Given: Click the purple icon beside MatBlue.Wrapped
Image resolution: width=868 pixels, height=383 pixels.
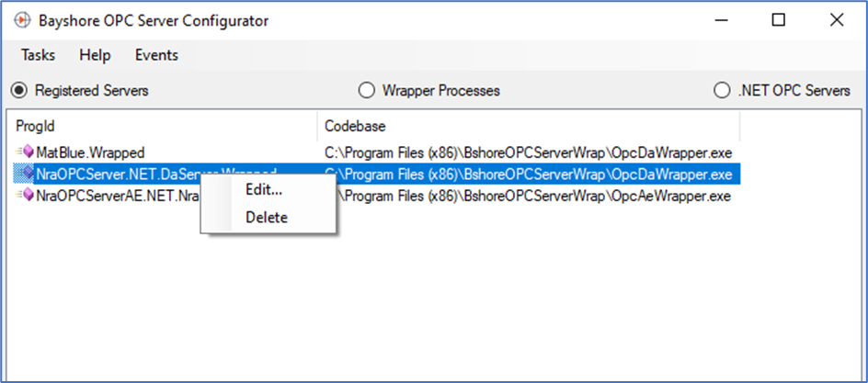Looking at the screenshot, I should (25, 152).
